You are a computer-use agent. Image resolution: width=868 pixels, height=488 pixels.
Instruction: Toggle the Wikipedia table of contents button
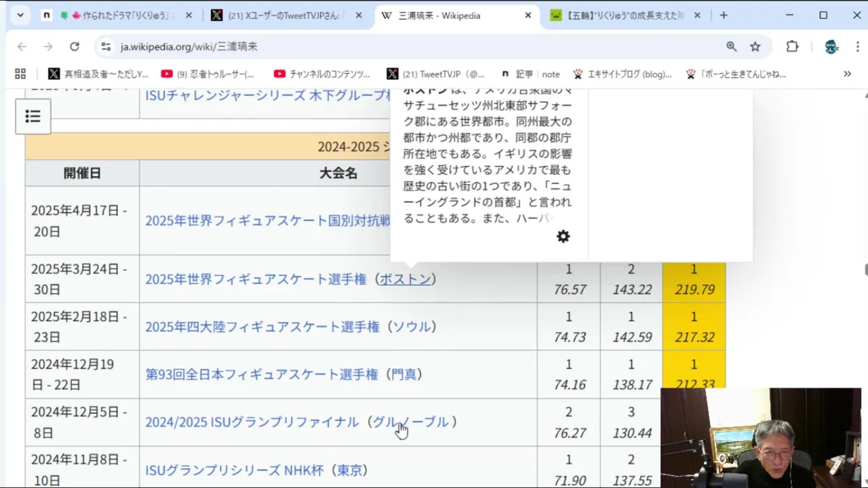tap(33, 117)
